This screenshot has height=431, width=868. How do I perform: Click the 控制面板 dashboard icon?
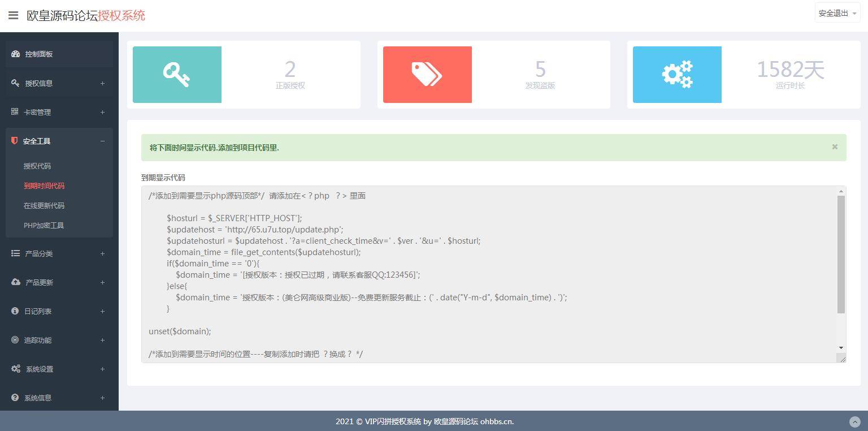(x=15, y=54)
